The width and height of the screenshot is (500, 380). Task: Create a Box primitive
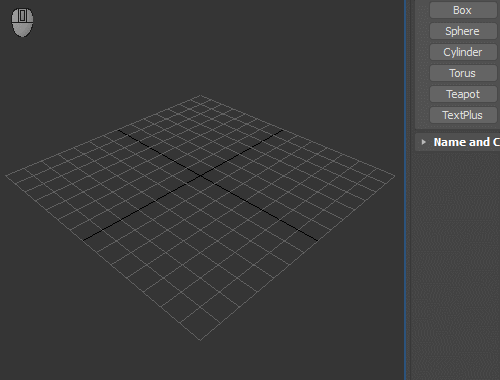point(463,10)
